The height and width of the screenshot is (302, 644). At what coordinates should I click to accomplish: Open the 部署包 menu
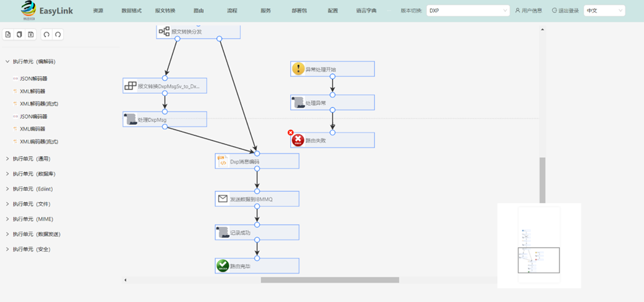pos(299,11)
